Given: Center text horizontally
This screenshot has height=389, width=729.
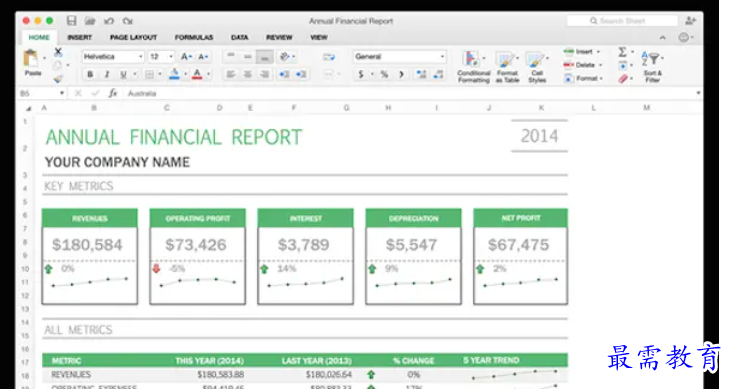Looking at the screenshot, I should 248,74.
